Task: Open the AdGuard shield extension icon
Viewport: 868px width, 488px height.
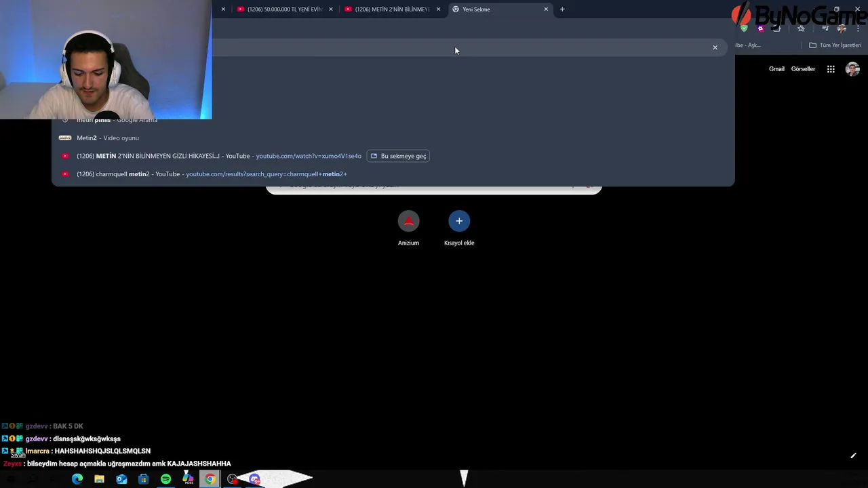Action: coord(744,28)
